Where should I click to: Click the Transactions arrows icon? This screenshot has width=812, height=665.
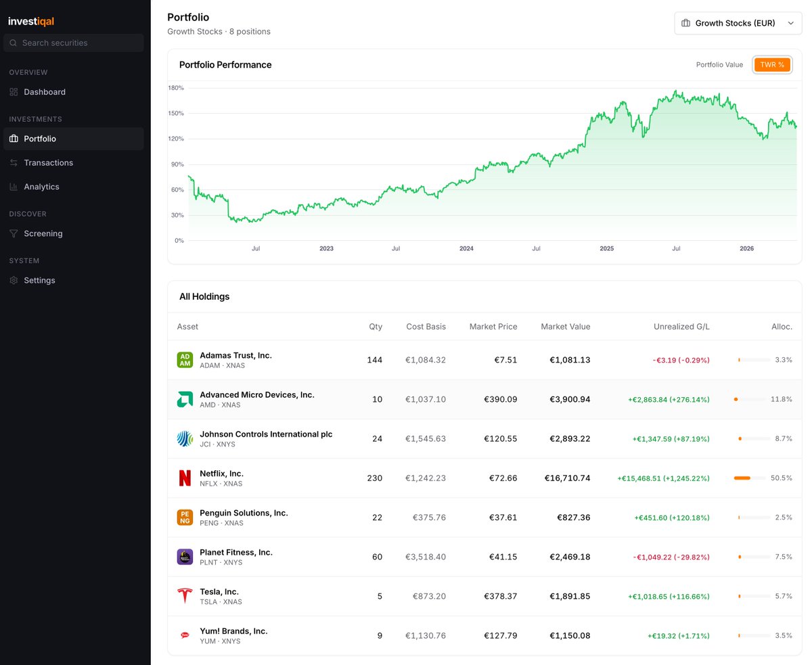[x=14, y=162]
